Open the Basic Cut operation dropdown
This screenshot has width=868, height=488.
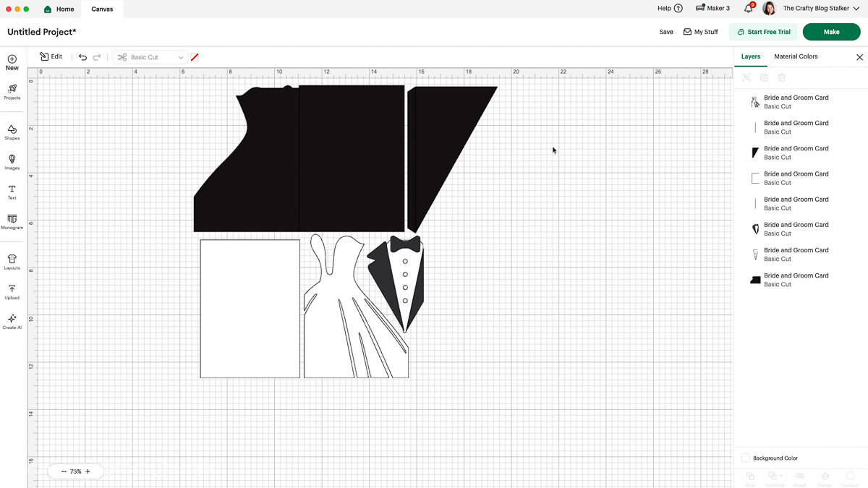150,56
